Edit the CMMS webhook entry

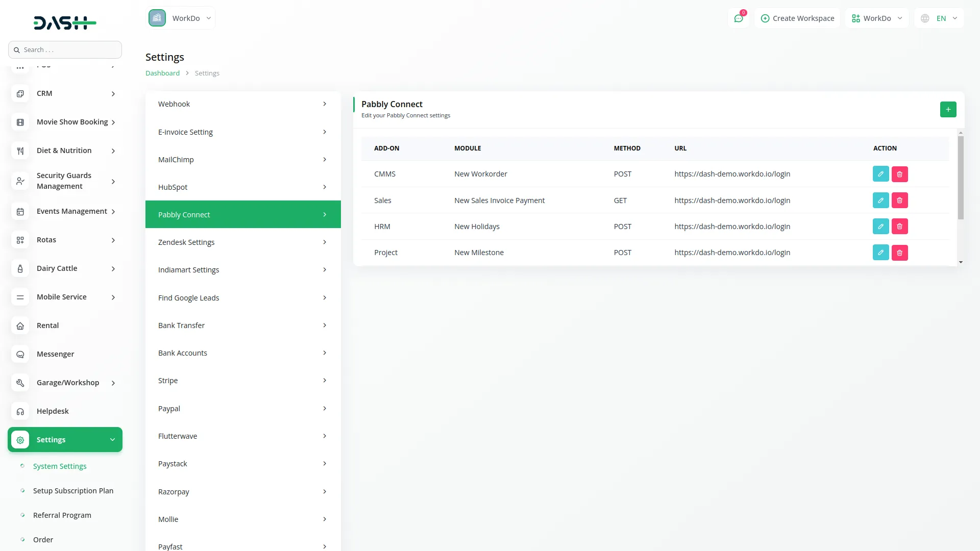[880, 173]
